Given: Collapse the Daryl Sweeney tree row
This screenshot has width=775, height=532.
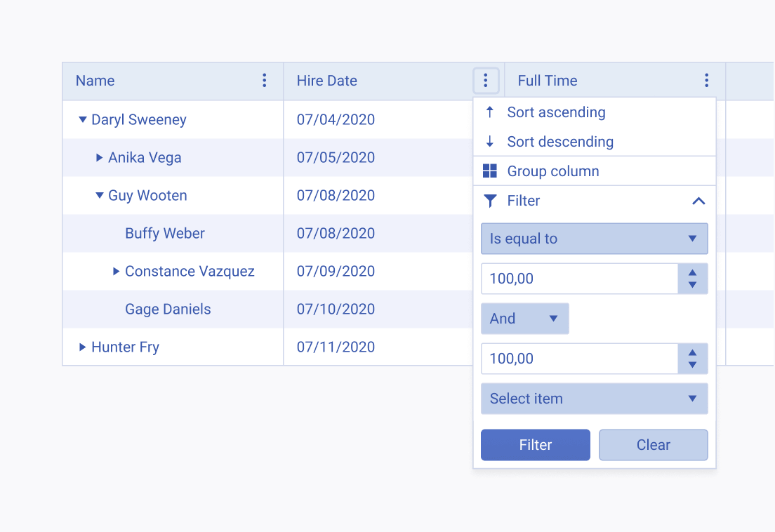Looking at the screenshot, I should click(83, 120).
